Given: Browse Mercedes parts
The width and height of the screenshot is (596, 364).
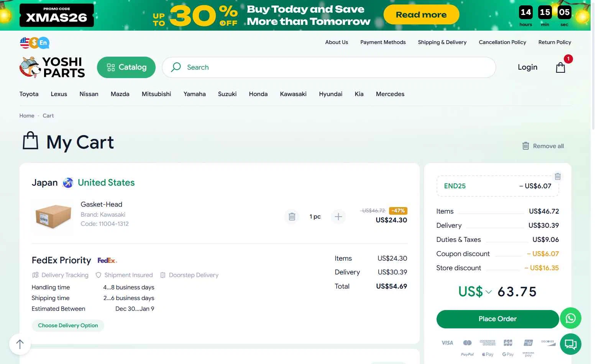Looking at the screenshot, I should point(390,94).
